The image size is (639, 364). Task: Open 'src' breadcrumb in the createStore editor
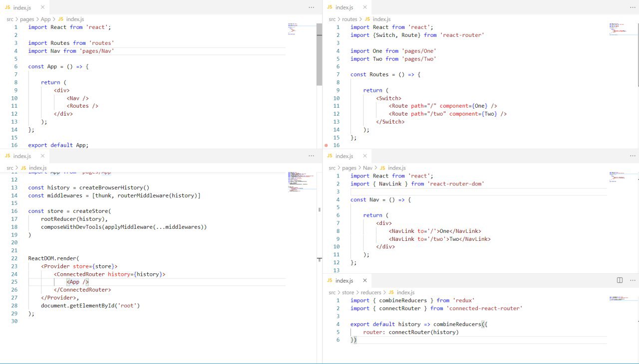point(10,168)
